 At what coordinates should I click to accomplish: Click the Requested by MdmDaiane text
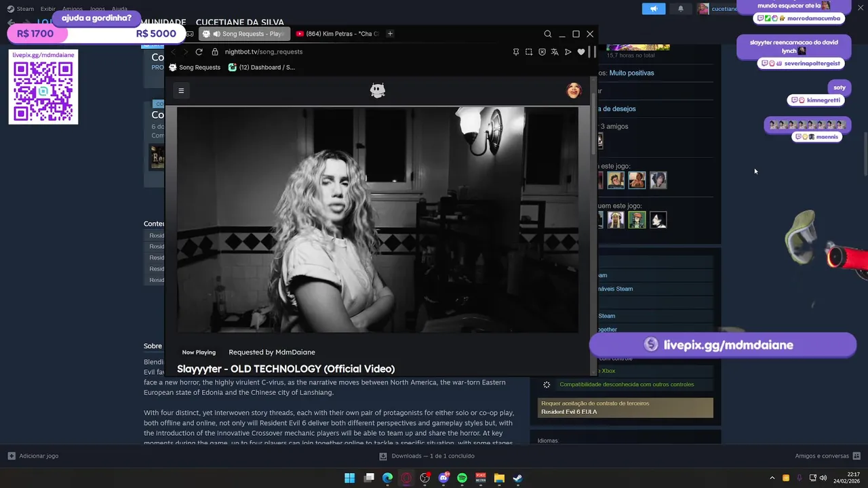point(272,352)
